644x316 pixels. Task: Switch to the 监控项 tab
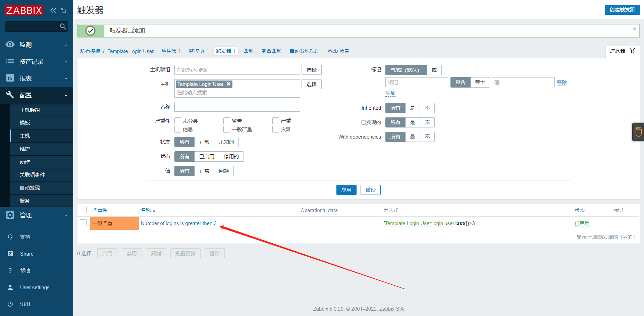(x=198, y=51)
